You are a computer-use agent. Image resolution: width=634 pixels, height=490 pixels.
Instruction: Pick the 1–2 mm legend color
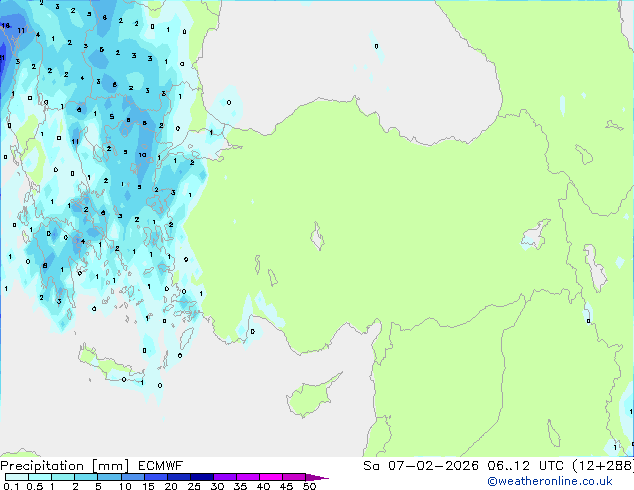[63, 477]
